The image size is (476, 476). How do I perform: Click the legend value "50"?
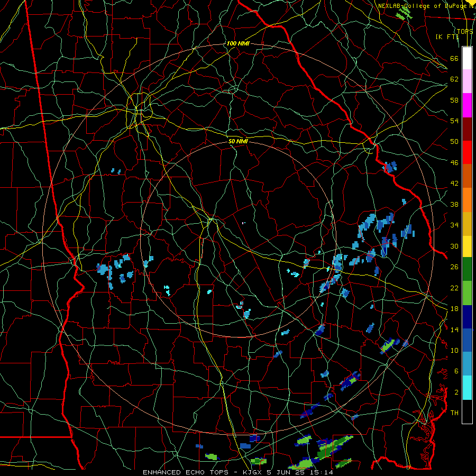click(x=454, y=142)
